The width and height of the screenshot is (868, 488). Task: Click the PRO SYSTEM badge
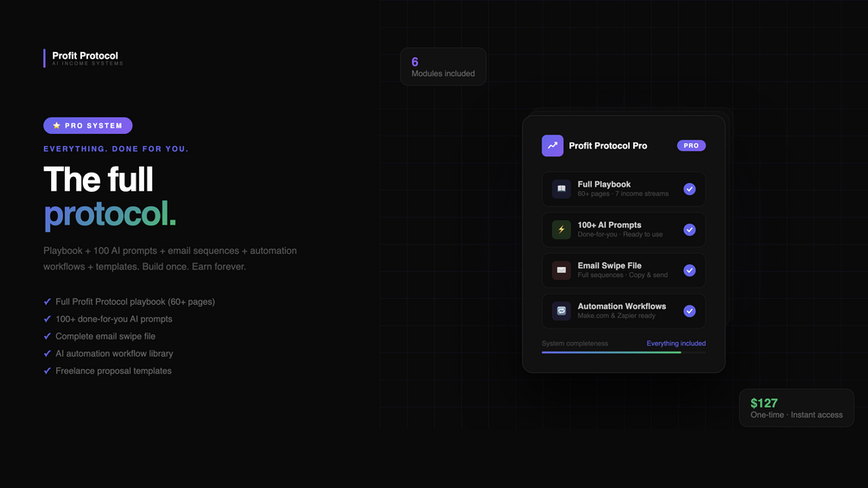pos(88,125)
